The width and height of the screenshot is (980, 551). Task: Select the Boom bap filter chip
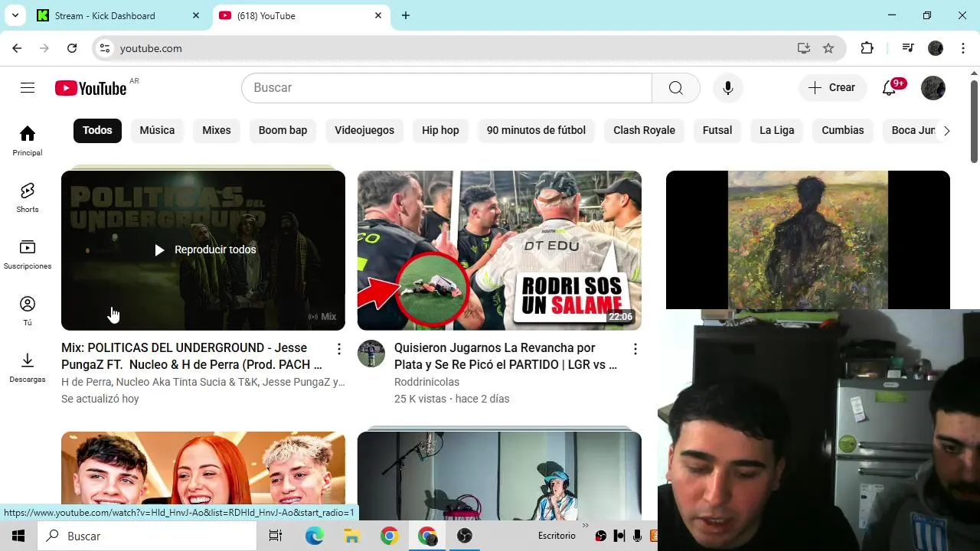283,130
